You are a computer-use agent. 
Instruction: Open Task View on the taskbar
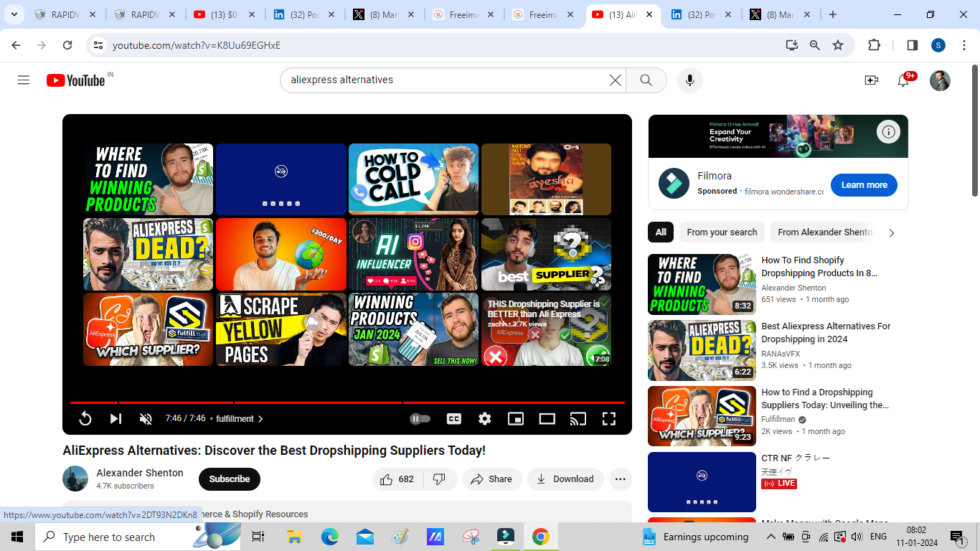click(258, 537)
